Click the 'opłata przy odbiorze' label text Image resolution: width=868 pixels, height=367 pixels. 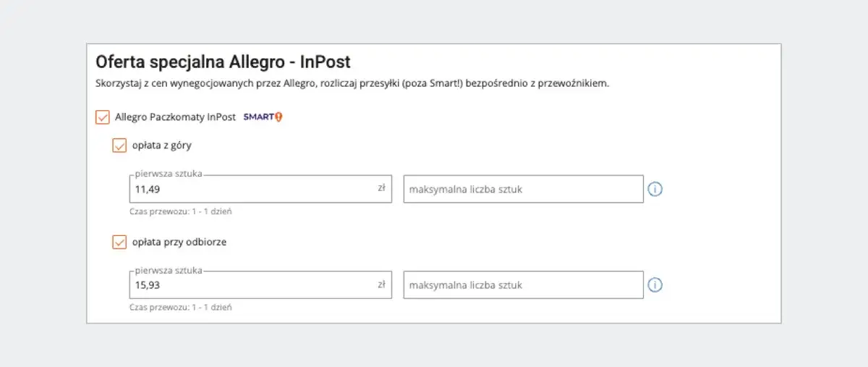179,242
